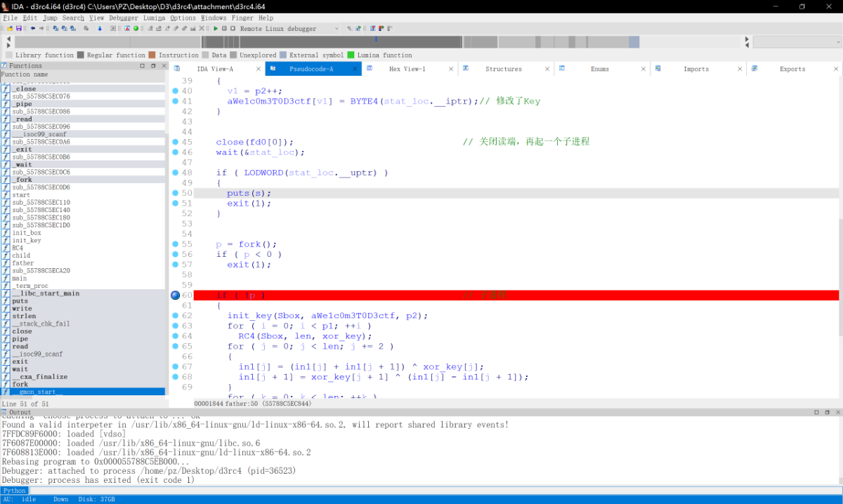Image resolution: width=843 pixels, height=504 pixels.
Task: Close the Functions panel
Action: [x=162, y=66]
